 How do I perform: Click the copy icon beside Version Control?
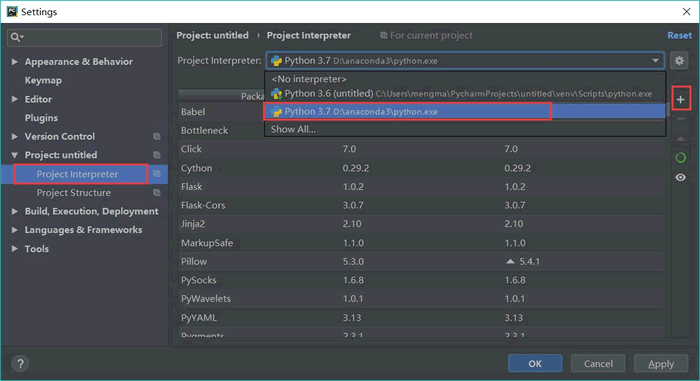[157, 136]
